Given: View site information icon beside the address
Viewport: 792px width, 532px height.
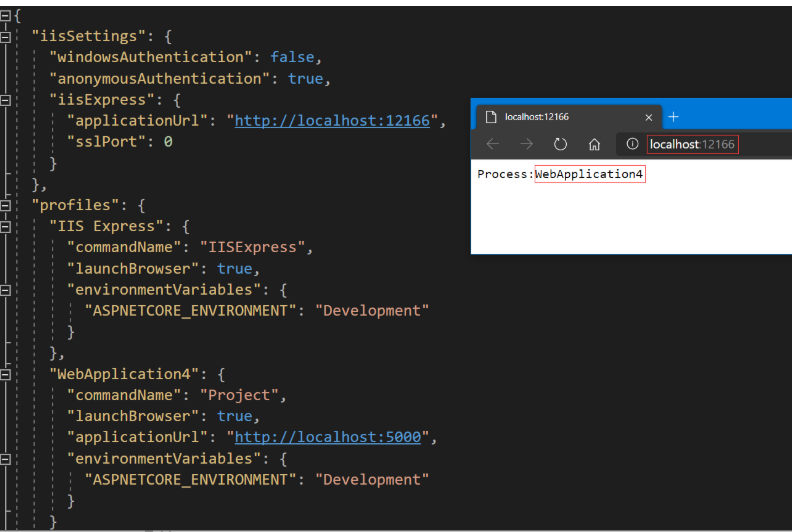Looking at the screenshot, I should pos(632,144).
